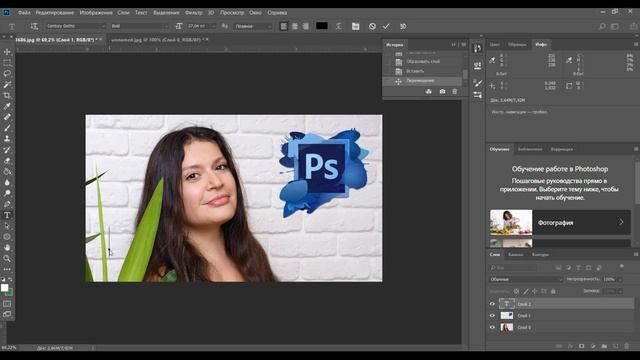Open the warped text options icon
Screen dimensions: 640x360
tap(339, 26)
